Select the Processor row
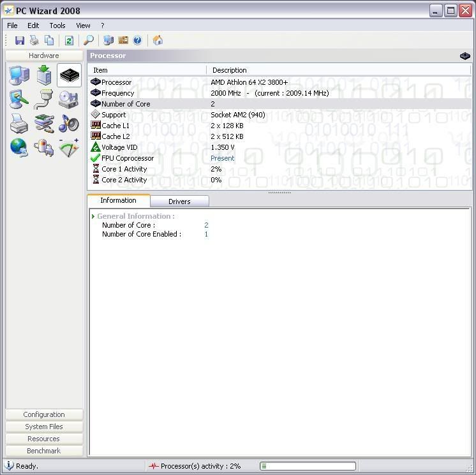Screen dimensions: 476x475 [279, 82]
